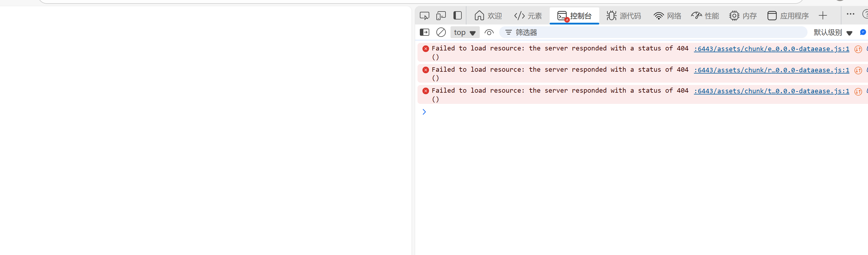868x255 pixels.
Task: Toggle the dock side panel icon
Action: (457, 16)
